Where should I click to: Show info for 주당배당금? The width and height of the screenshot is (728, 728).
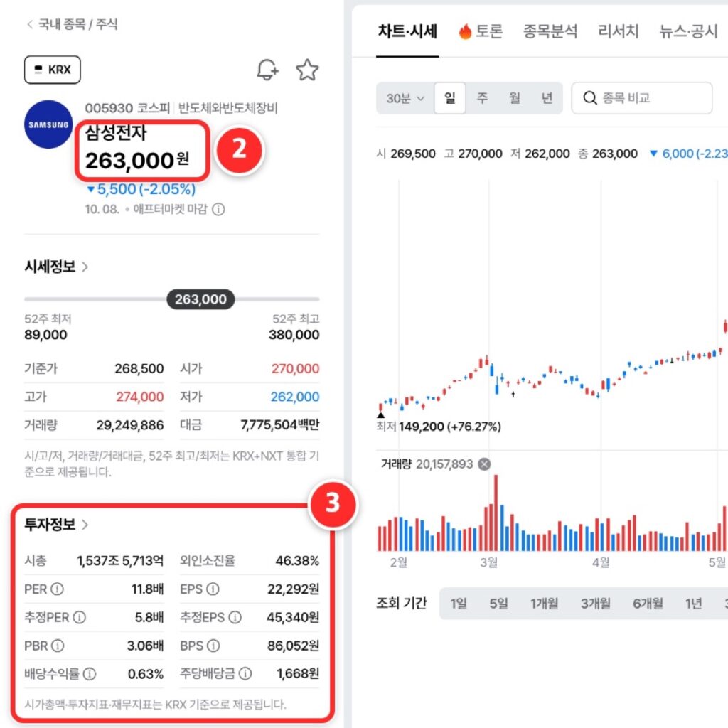245,674
